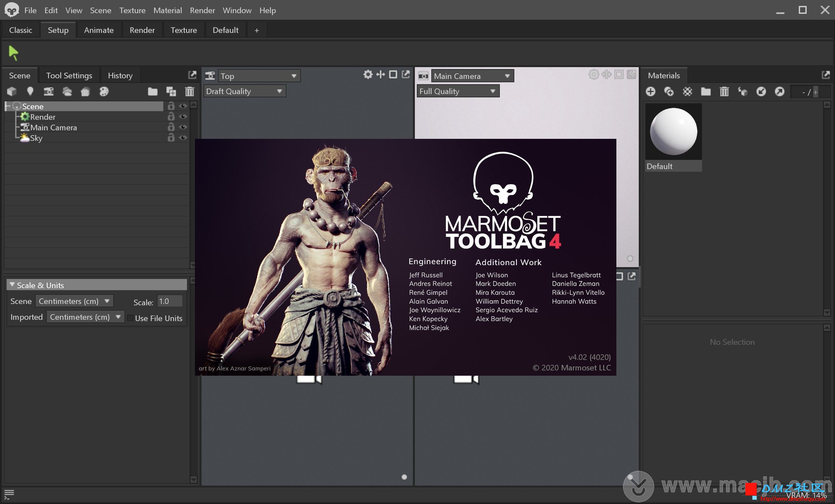The height and width of the screenshot is (504, 835).
Task: Click the scroll-up arrow of the scene tree
Action: 194,105
